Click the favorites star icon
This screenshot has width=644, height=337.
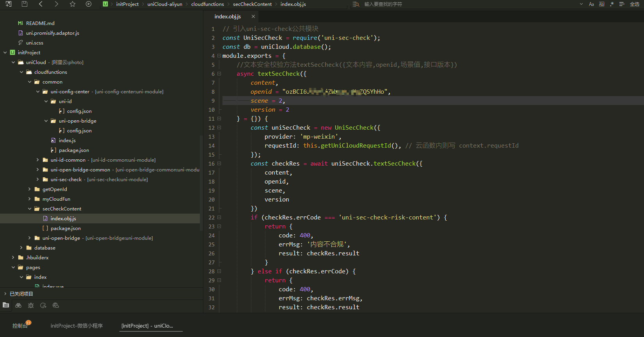[73, 4]
